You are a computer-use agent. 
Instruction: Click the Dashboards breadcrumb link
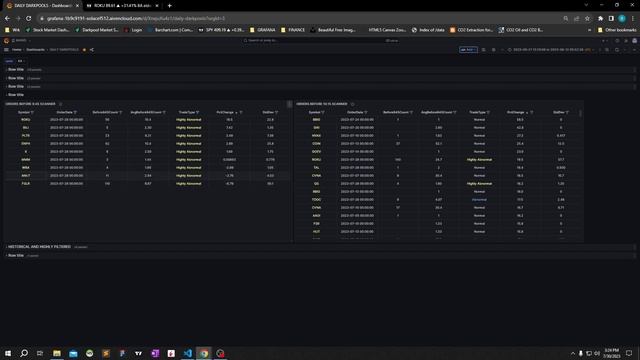click(36, 50)
